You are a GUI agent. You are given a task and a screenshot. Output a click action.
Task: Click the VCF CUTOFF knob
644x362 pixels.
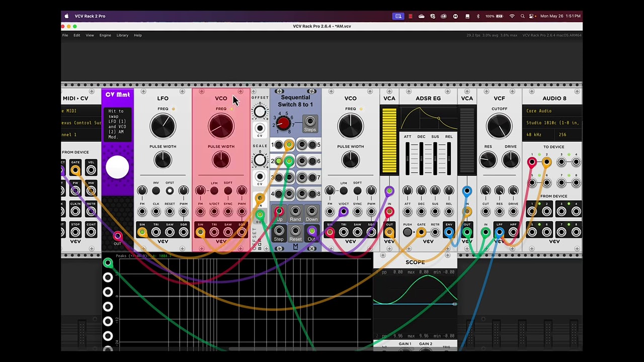[x=499, y=126]
